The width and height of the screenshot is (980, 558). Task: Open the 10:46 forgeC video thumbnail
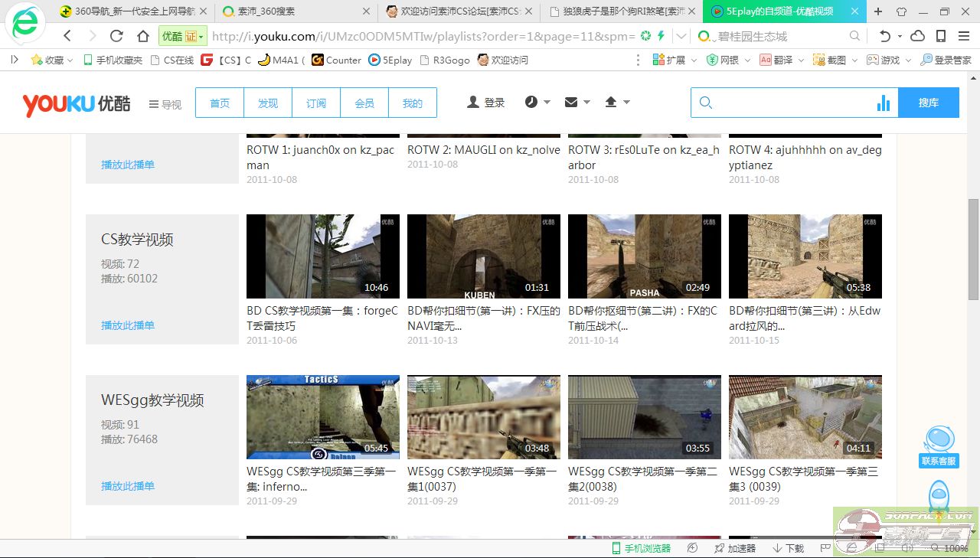(323, 256)
